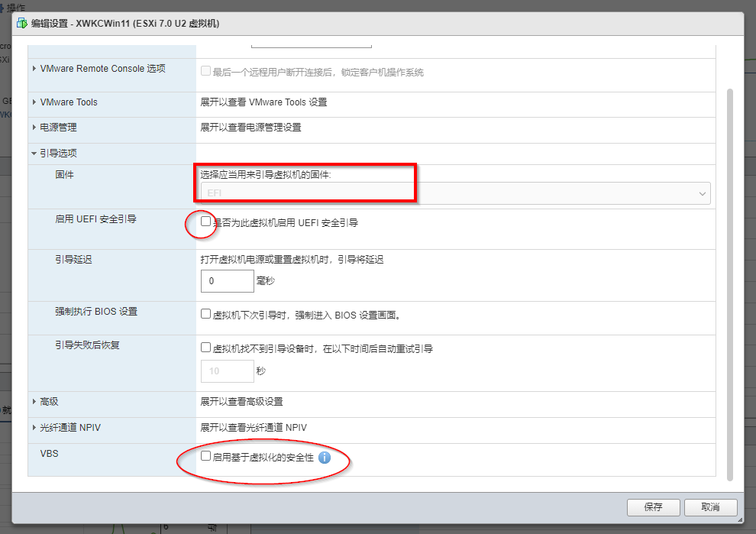Click the dialog's vertical scrollbar

pyautogui.click(x=729, y=285)
